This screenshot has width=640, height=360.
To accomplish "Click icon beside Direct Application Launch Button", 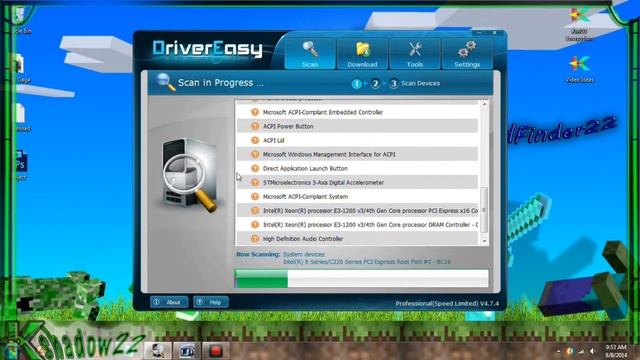I will 255,168.
